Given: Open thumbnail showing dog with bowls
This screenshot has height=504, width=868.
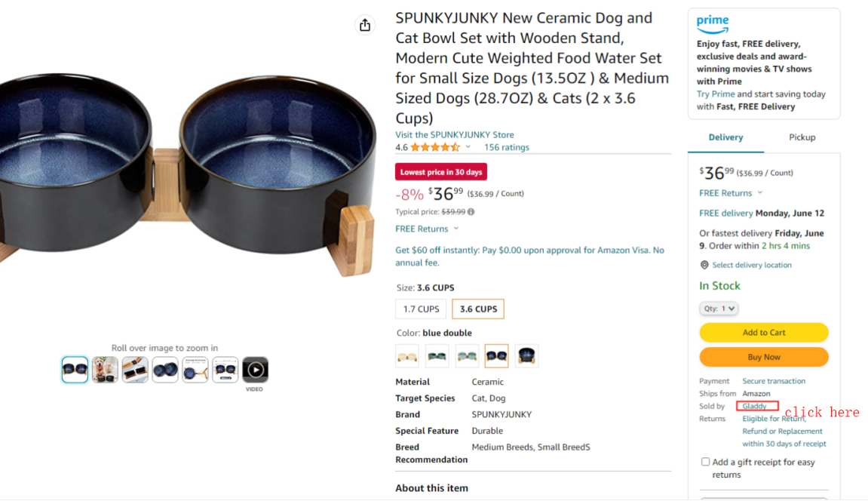Looking at the screenshot, I should coord(105,370).
